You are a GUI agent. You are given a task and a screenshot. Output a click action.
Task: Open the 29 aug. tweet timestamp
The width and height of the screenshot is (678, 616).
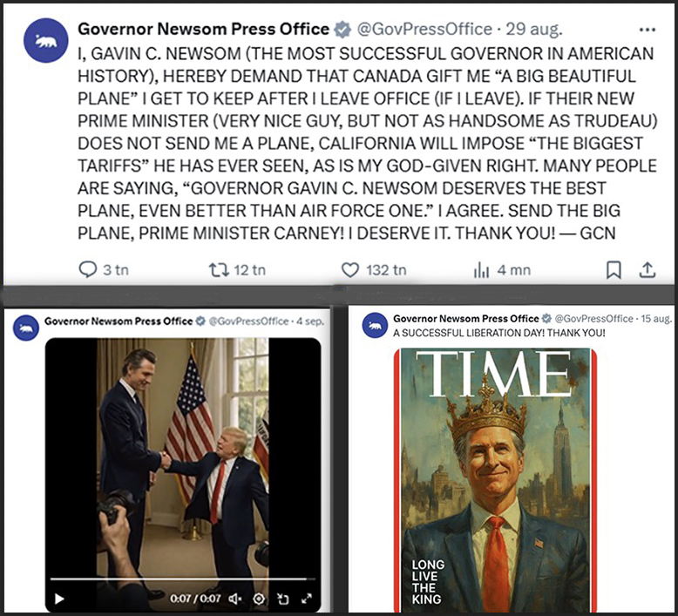[525, 30]
